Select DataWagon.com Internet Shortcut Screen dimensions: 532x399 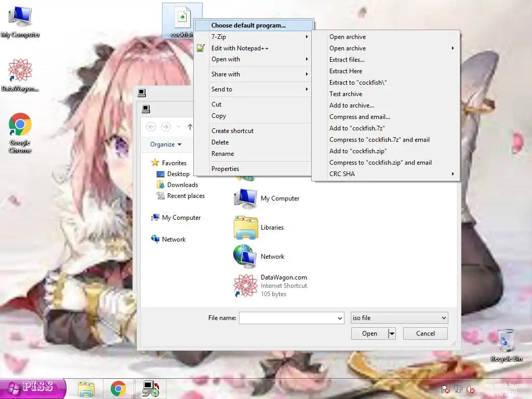pyautogui.click(x=270, y=286)
